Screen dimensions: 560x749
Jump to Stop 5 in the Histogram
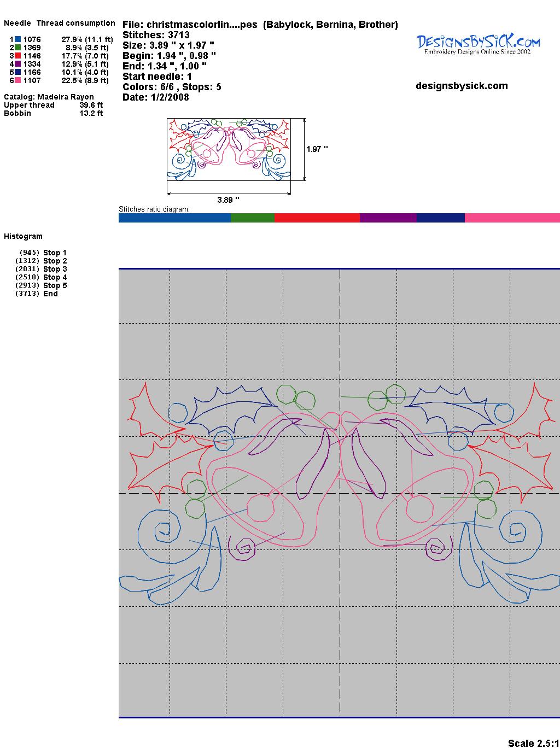[55, 285]
